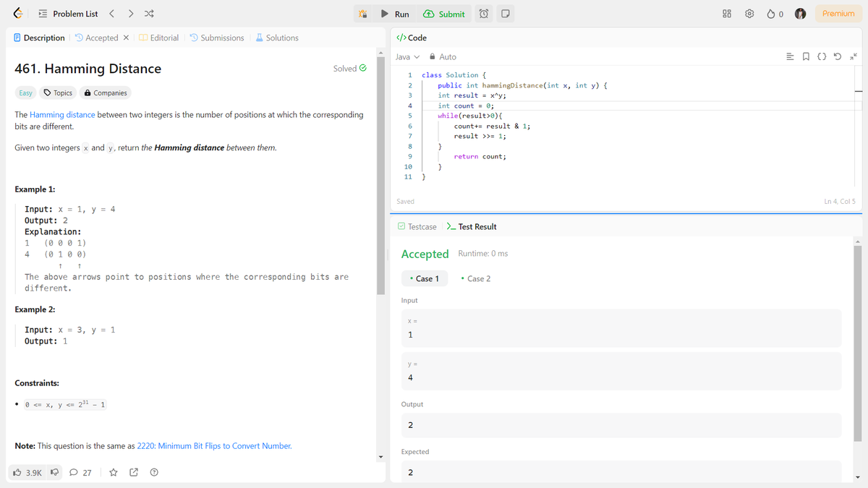868x488 pixels.
Task: Switch to the Test Result tab
Action: pos(472,227)
